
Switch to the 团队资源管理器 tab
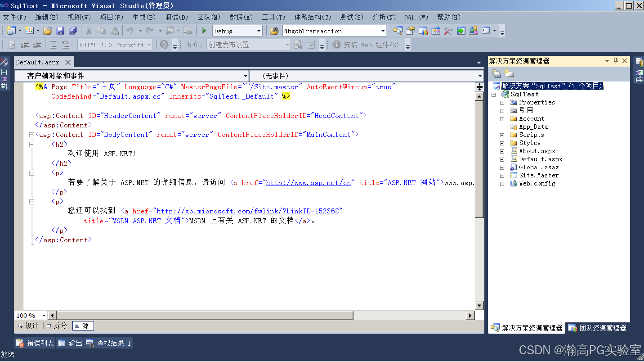[598, 328]
